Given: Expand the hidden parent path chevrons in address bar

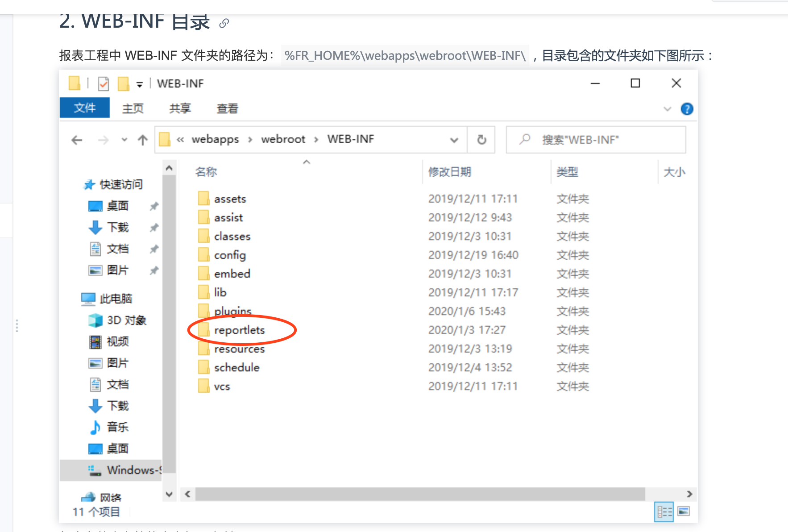Looking at the screenshot, I should [x=180, y=140].
